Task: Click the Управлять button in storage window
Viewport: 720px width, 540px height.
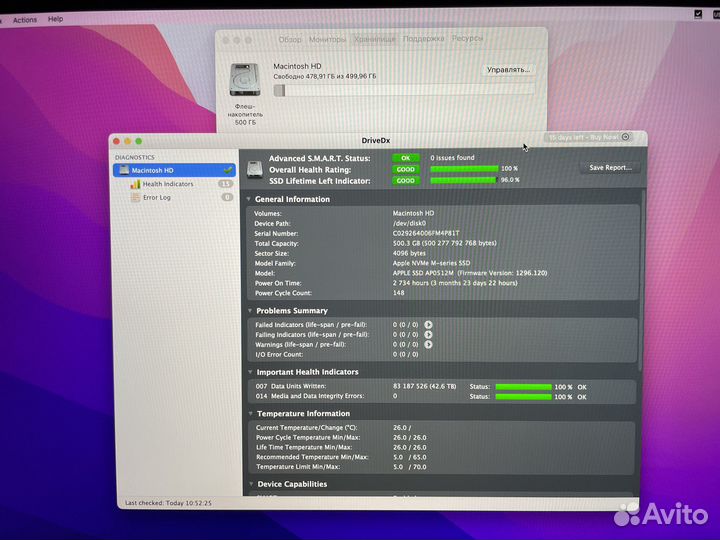Action: 508,70
